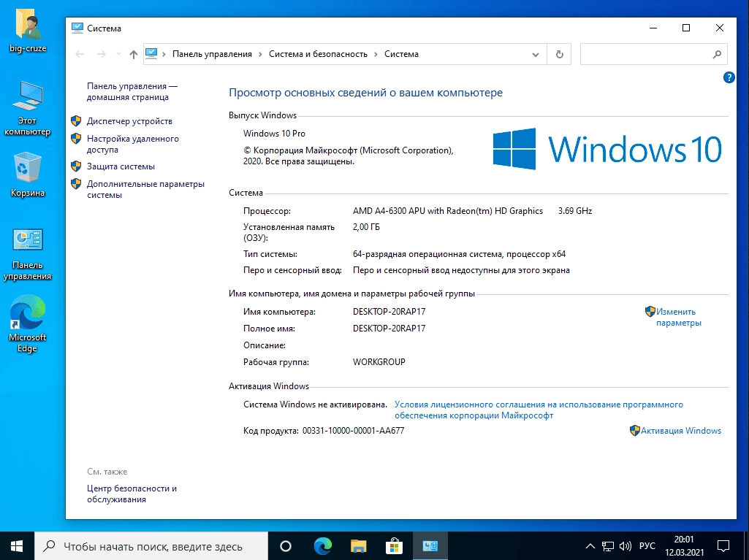
Task: Select Система Windows не активирована text
Action: [x=315, y=404]
